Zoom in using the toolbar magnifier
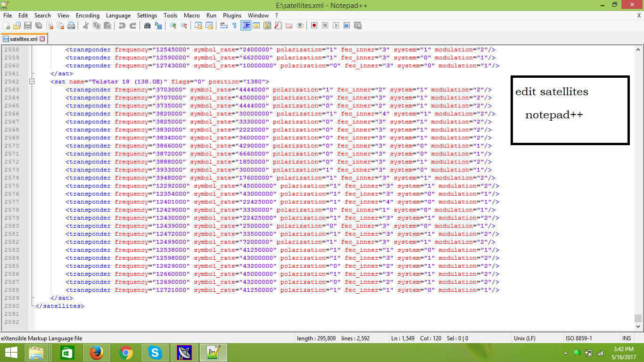The height and width of the screenshot is (362, 644). pyautogui.click(x=173, y=25)
